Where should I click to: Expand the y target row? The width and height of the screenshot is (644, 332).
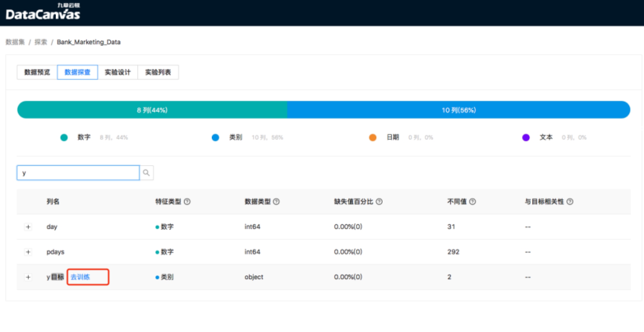tap(28, 277)
